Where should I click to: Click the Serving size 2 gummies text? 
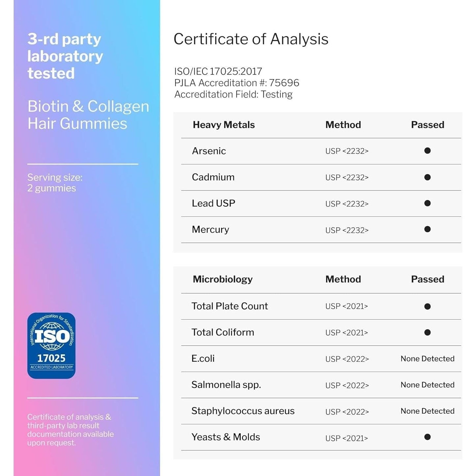click(x=55, y=183)
